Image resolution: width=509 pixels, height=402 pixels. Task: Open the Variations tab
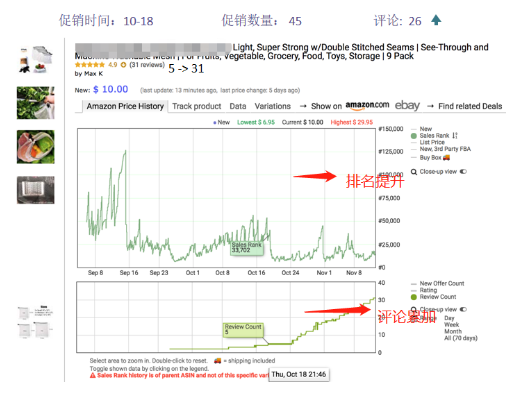pos(273,106)
